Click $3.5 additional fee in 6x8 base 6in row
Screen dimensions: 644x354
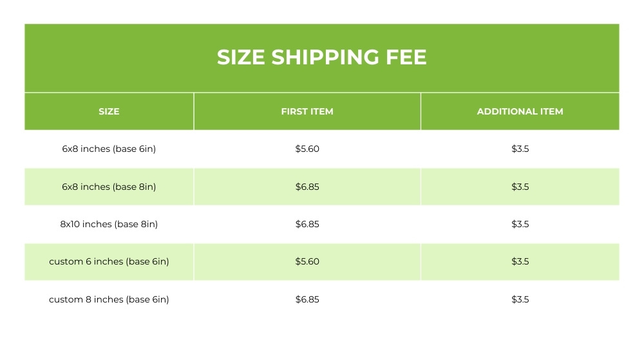(x=520, y=149)
